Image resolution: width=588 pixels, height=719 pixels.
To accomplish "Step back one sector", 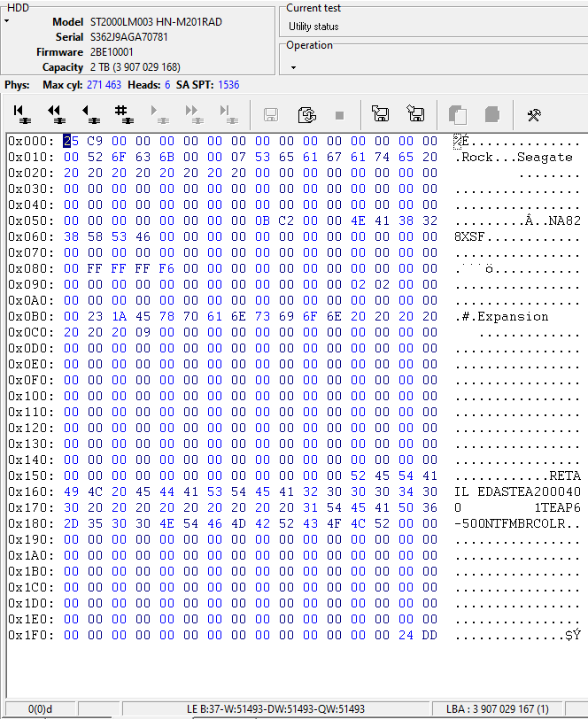I will tap(89, 113).
